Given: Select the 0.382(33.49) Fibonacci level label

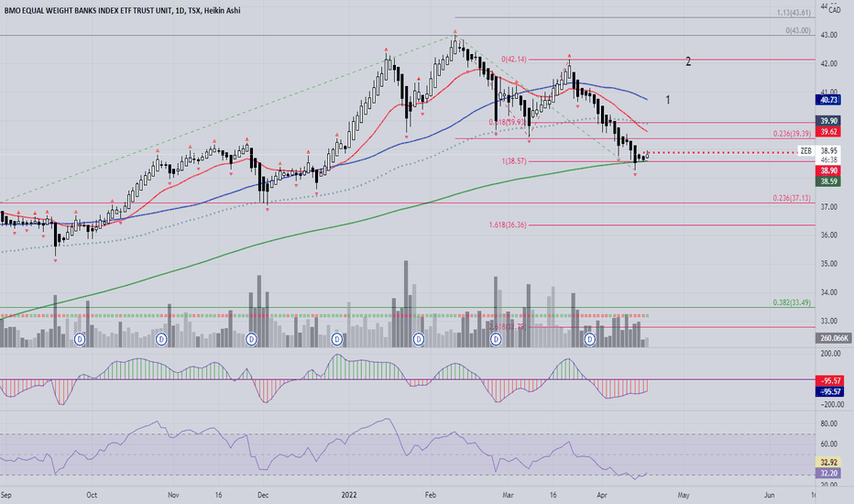Looking at the screenshot, I should click(792, 302).
